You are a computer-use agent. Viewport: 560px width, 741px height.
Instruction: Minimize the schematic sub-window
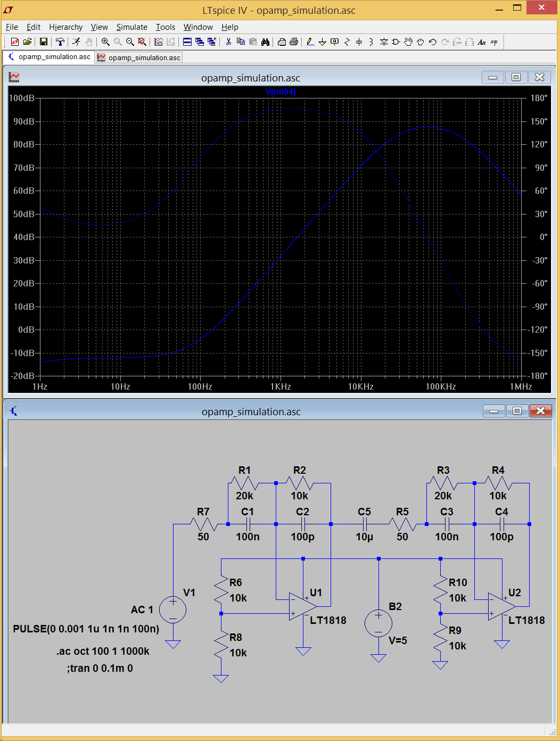494,411
